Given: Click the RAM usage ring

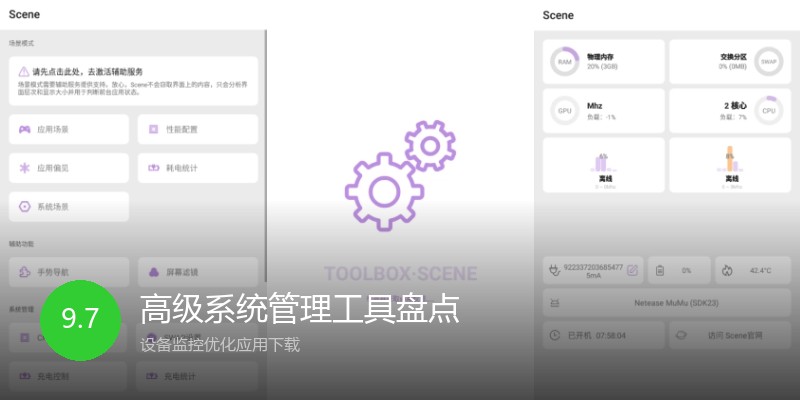Looking at the screenshot, I should (x=564, y=62).
